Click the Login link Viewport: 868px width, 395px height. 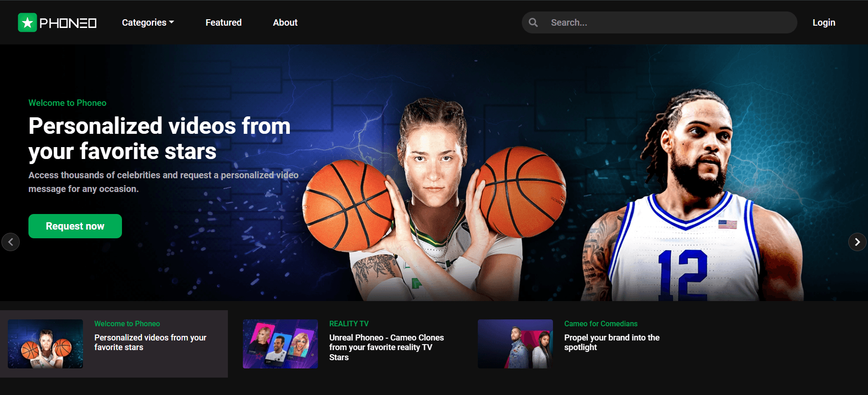click(824, 22)
